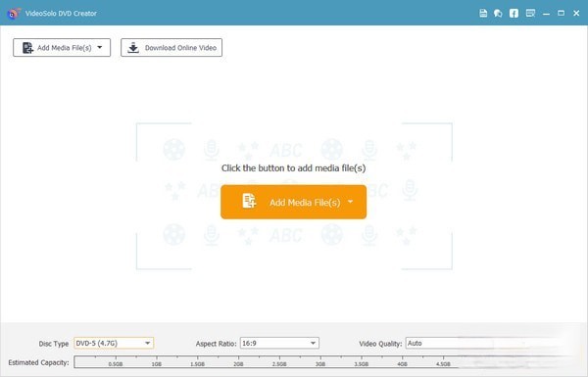The image size is (588, 377).
Task: Open the Aspect Ratio 16:9 dropdown
Action: coord(279,343)
